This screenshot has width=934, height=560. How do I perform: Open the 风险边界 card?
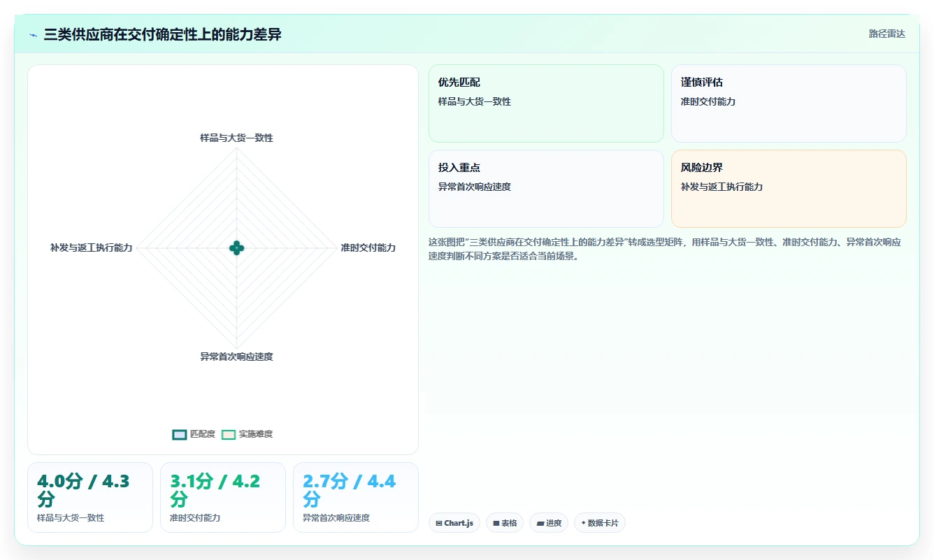(x=789, y=189)
